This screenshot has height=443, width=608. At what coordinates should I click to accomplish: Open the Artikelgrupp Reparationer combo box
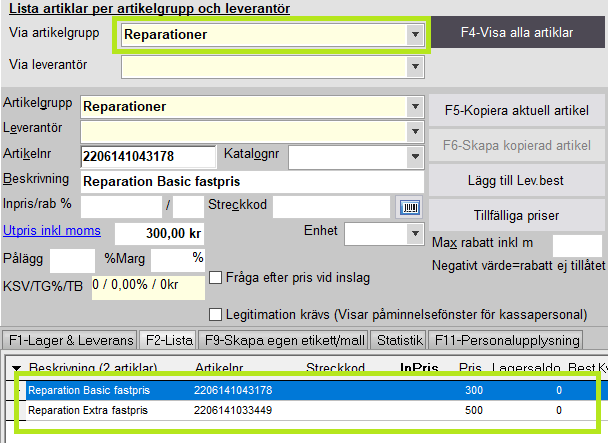(414, 106)
